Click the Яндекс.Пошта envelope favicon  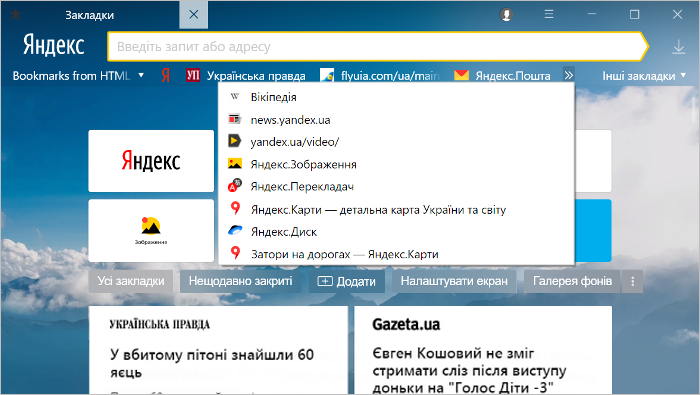pyautogui.click(x=461, y=75)
